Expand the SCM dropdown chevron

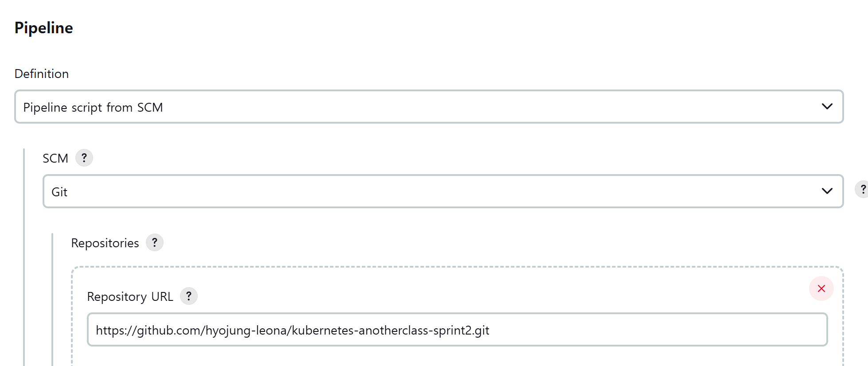pos(827,191)
